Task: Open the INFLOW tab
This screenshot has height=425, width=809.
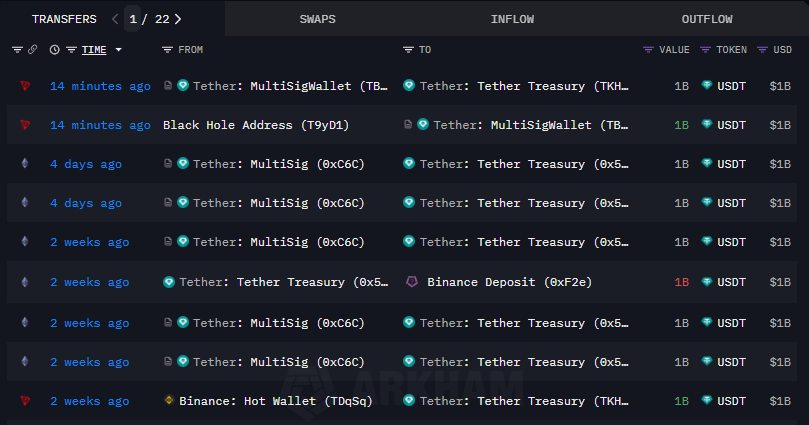Action: [512, 19]
